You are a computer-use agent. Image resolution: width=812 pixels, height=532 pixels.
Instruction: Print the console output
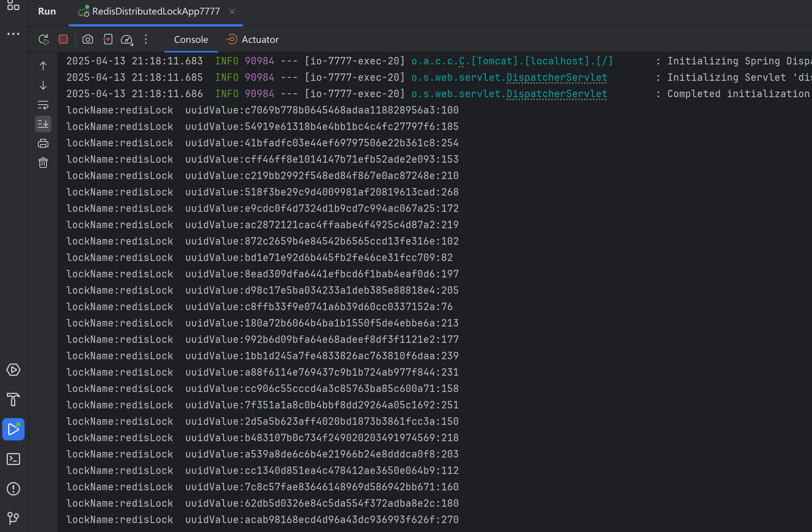point(43,143)
